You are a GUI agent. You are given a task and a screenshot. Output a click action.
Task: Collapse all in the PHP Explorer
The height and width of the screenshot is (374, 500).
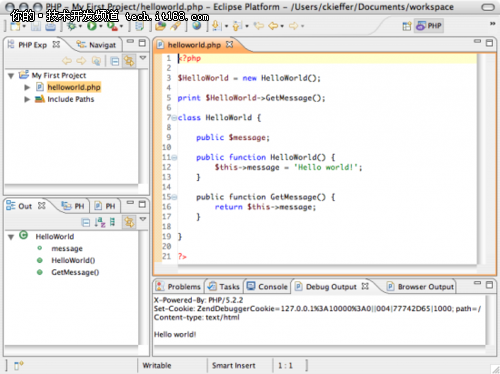(115, 61)
